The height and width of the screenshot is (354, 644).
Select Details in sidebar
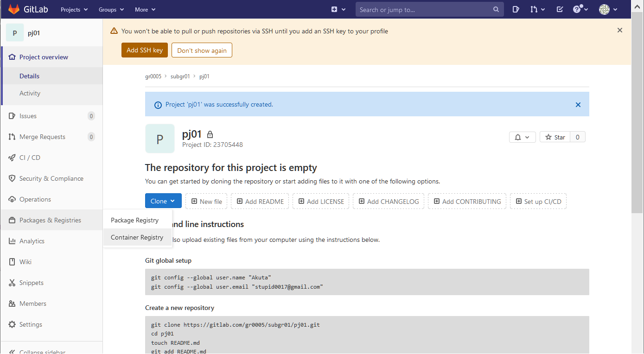(51, 76)
